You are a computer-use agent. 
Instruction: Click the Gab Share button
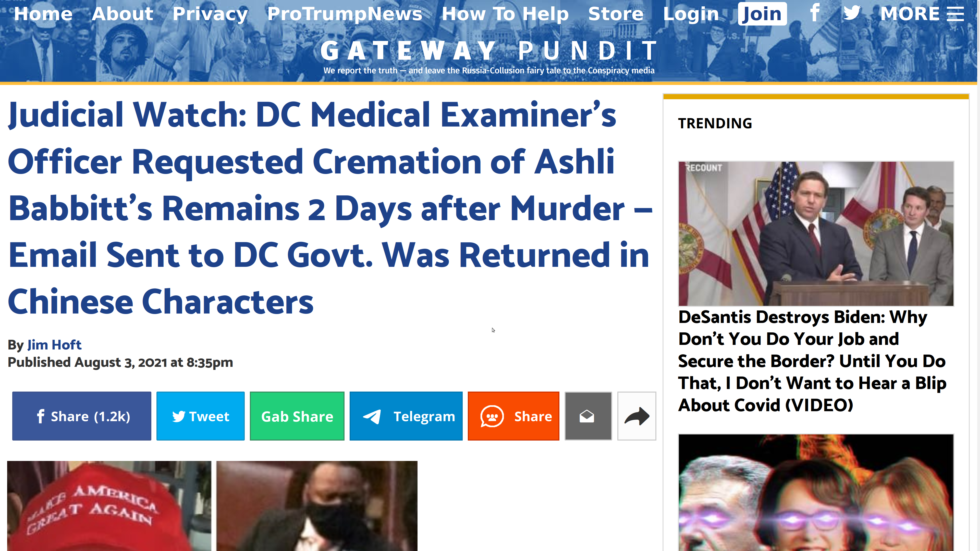[297, 416]
